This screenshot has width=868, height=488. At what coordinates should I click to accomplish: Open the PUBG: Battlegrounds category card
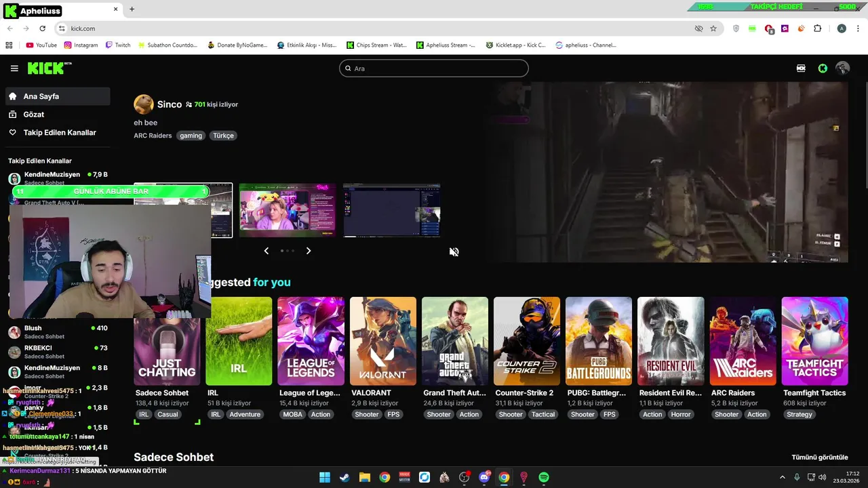[599, 341]
